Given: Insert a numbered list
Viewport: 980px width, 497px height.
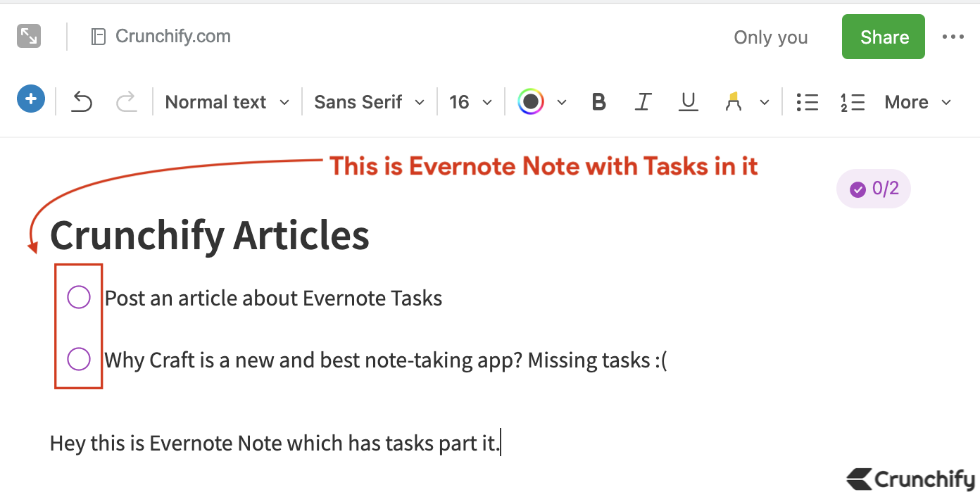Looking at the screenshot, I should point(853,102).
